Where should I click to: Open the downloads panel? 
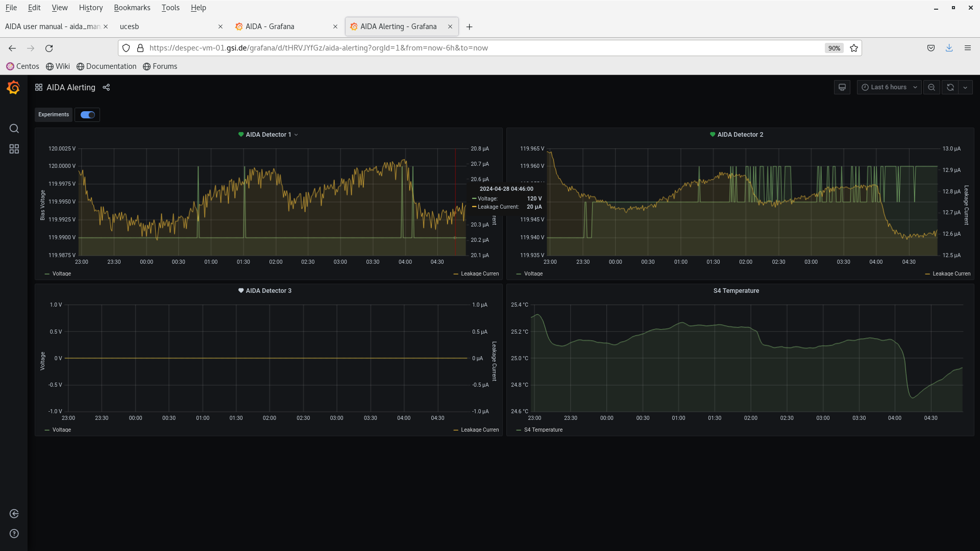949,48
